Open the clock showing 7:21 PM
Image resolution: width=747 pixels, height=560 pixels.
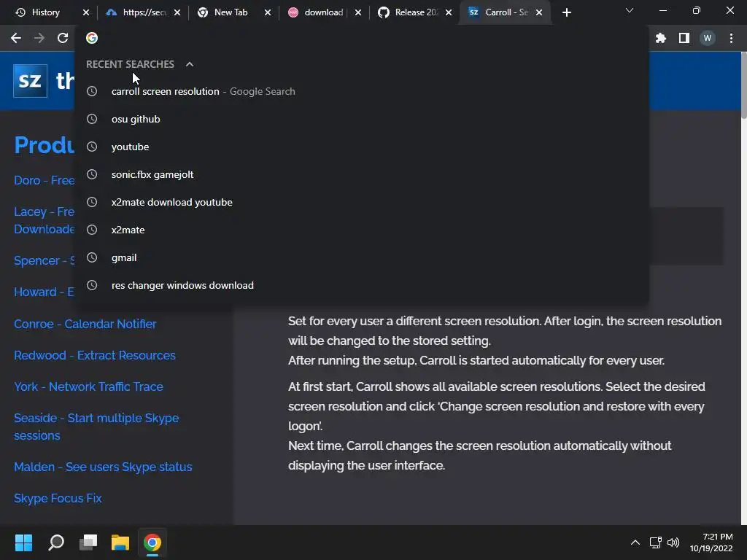(711, 542)
